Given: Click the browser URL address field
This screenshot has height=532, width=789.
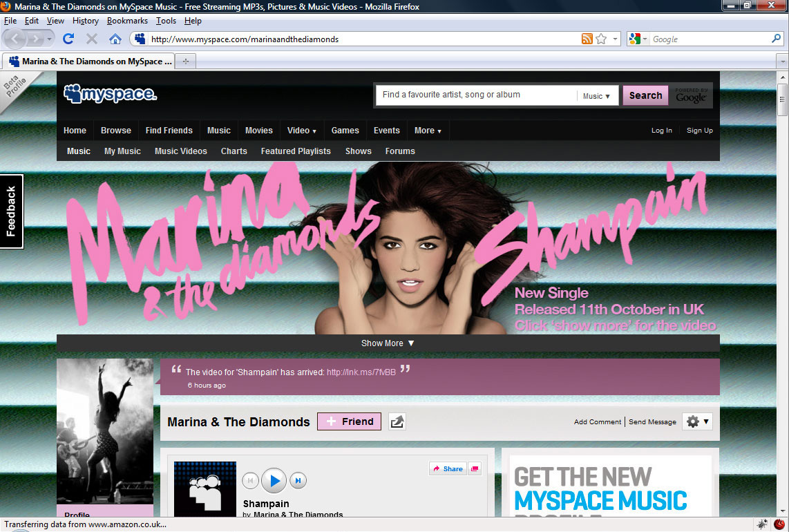Looking at the screenshot, I should click(365, 39).
